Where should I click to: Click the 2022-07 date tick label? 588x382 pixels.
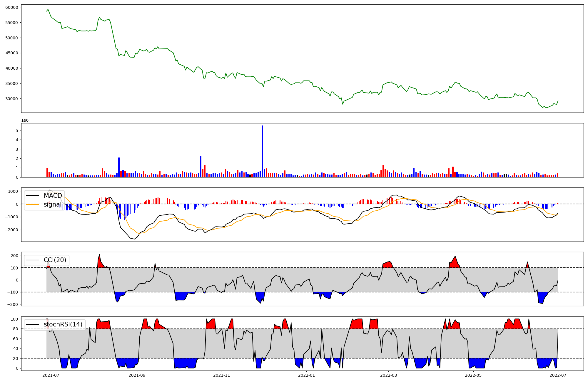[558, 375]
